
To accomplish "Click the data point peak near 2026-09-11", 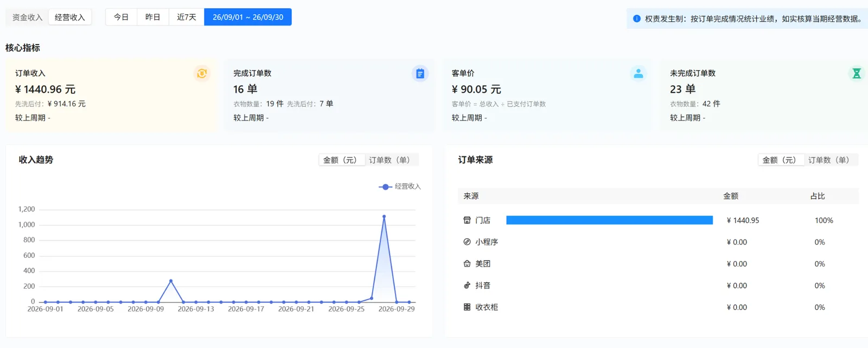I will coord(171,281).
